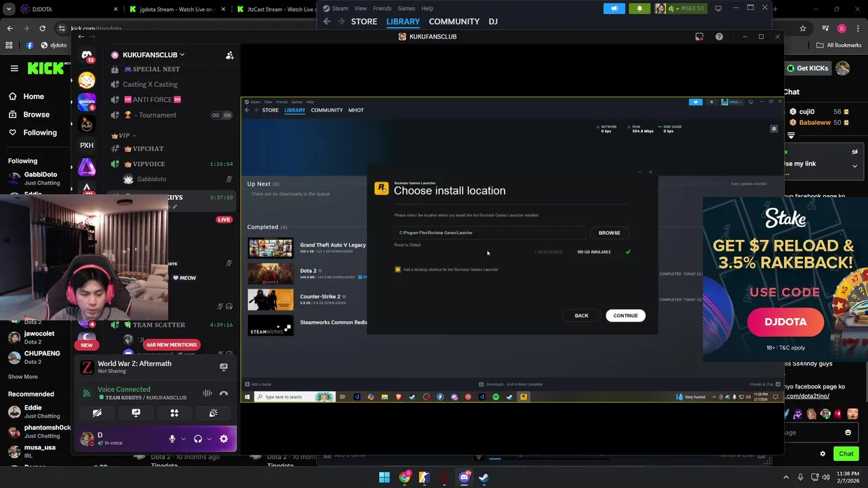Screen dimensions: 868x488
Task: Open Discord help question mark icon
Action: click(719, 37)
